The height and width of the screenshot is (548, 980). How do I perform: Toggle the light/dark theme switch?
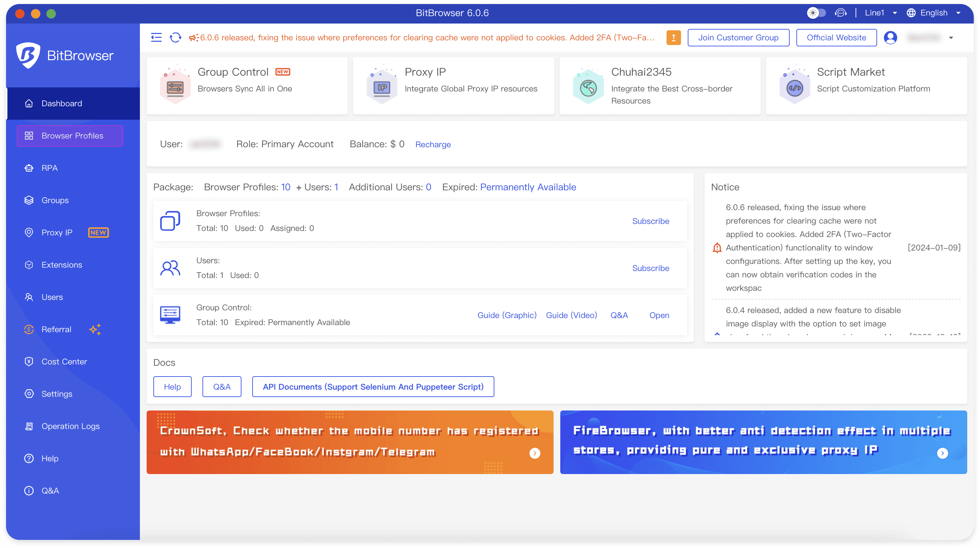817,13
